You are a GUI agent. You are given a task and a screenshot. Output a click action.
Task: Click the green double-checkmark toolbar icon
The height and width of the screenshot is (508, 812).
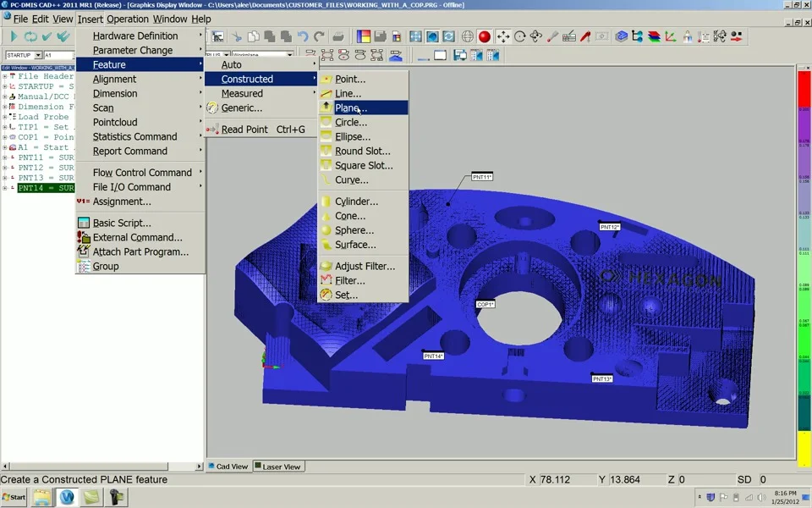(63, 36)
